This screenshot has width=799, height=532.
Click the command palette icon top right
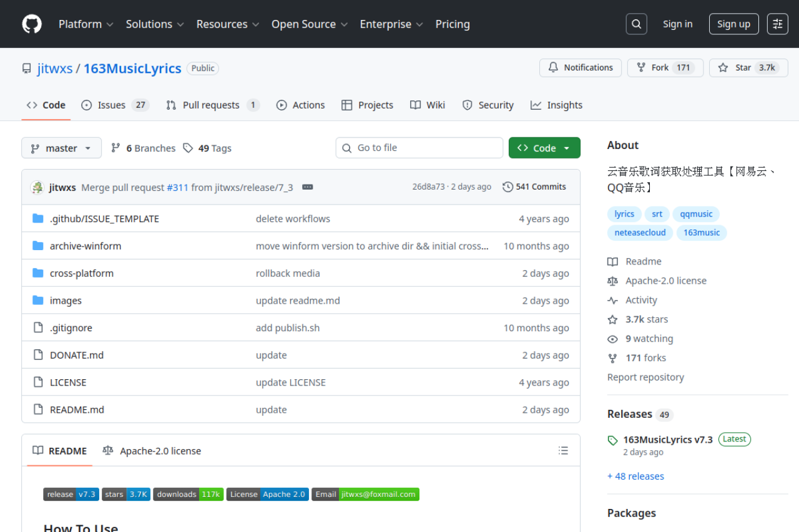pos(777,24)
